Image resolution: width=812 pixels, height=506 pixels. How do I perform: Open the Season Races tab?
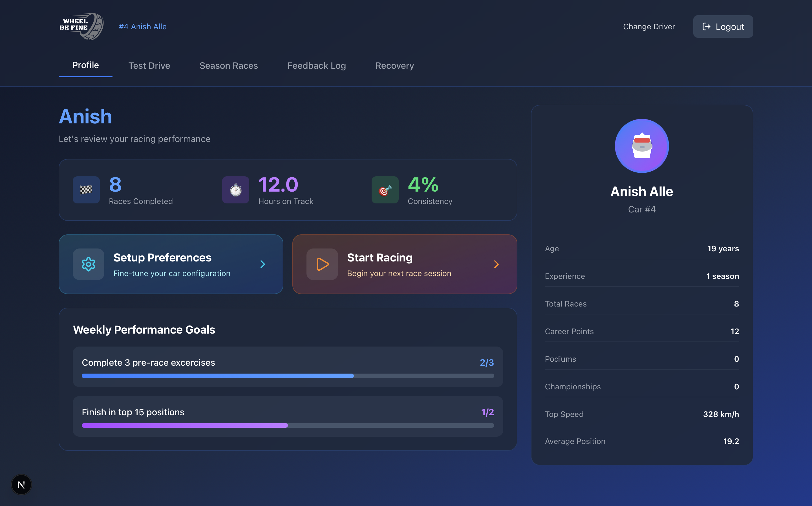228,66
